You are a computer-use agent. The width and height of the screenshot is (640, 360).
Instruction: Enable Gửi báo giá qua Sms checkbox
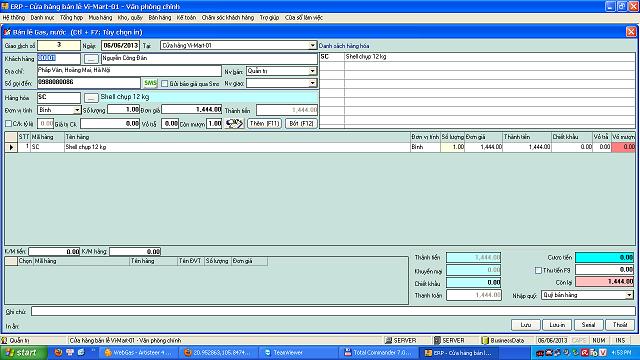tap(164, 84)
